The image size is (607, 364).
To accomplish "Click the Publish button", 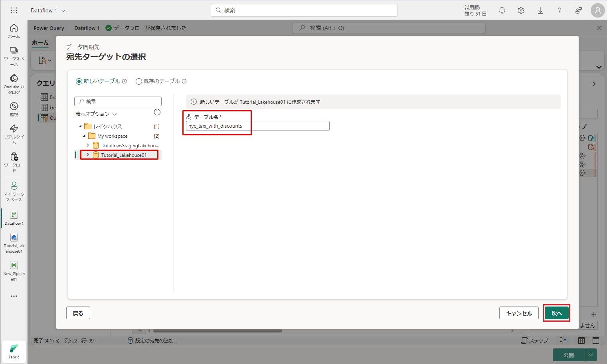I will pyautogui.click(x=569, y=355).
